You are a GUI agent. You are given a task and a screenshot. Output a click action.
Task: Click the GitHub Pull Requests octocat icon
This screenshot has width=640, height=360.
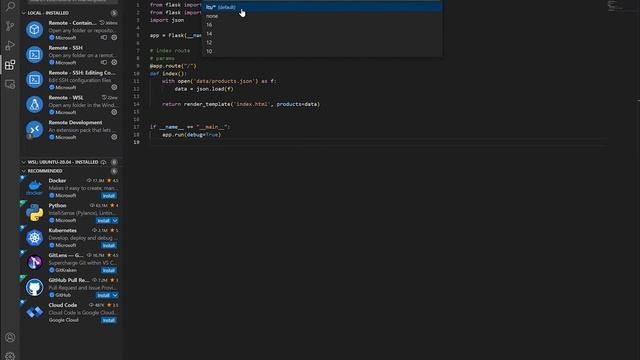click(34, 287)
